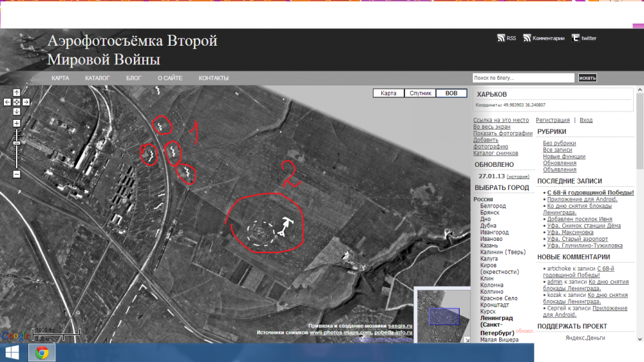
Task: Click the zoom level slider handle
Action: click(17, 142)
